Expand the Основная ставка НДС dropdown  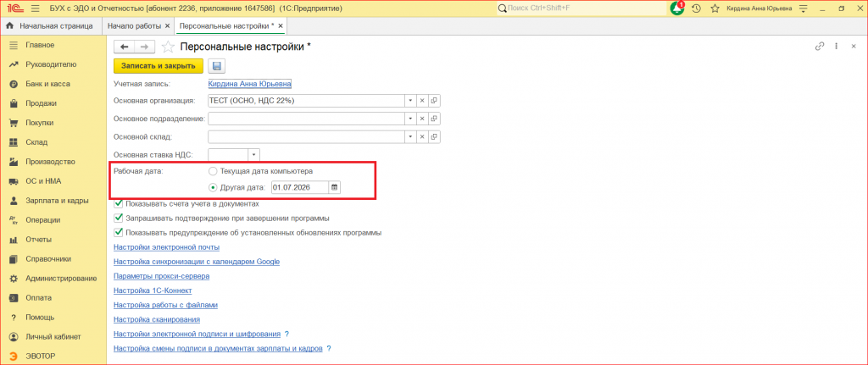click(254, 154)
